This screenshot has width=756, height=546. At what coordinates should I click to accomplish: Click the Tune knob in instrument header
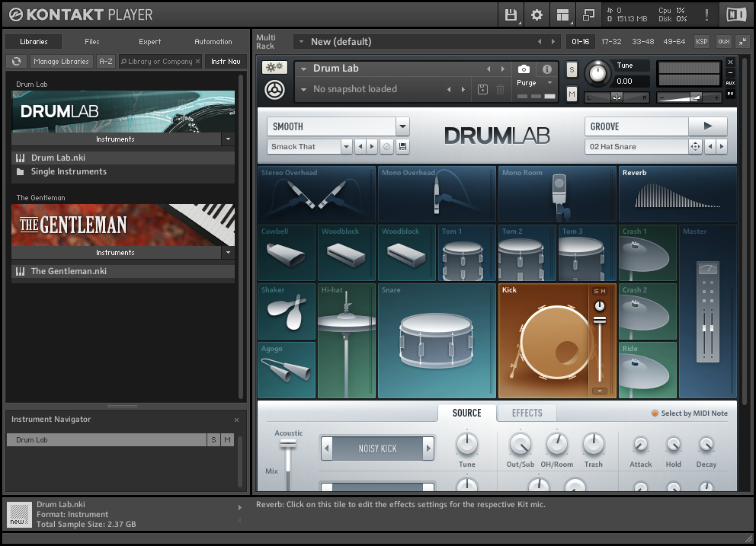click(x=597, y=73)
